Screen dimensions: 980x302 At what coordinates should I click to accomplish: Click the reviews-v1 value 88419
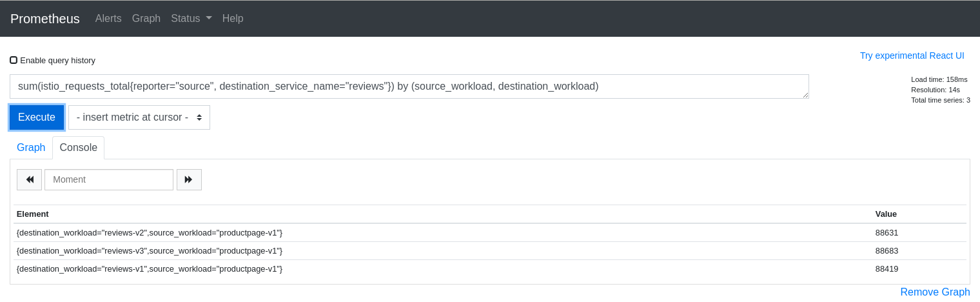(887, 268)
